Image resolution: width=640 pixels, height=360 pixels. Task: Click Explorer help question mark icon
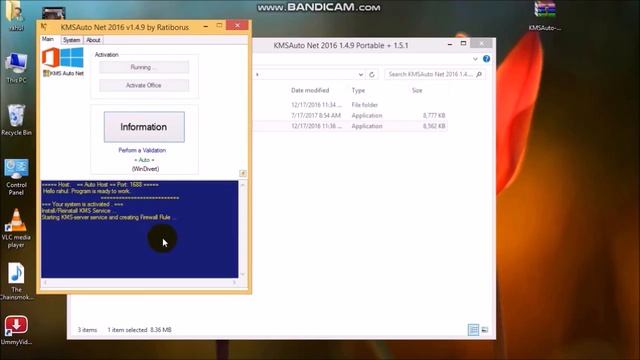[x=487, y=59]
